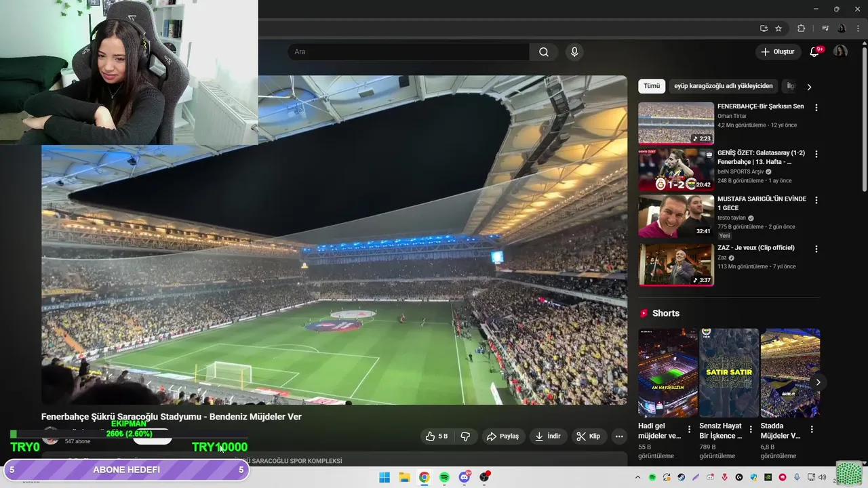Click the microphone icon in system tray
Image resolution: width=868 pixels, height=488 pixels.
coord(796,477)
